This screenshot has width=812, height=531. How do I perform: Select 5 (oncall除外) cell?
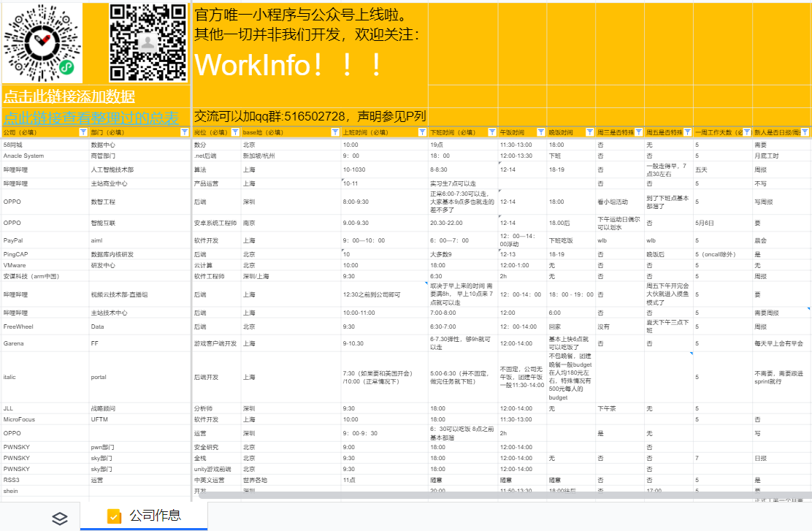pos(722,254)
